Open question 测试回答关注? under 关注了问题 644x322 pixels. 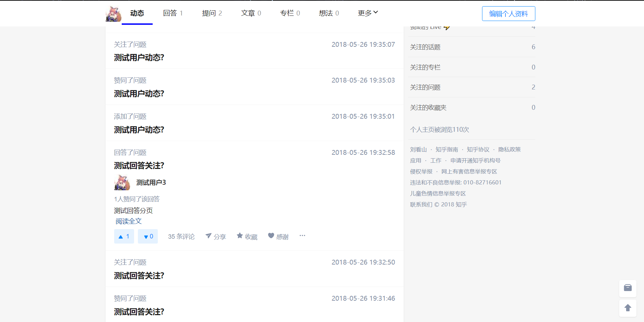(139, 276)
